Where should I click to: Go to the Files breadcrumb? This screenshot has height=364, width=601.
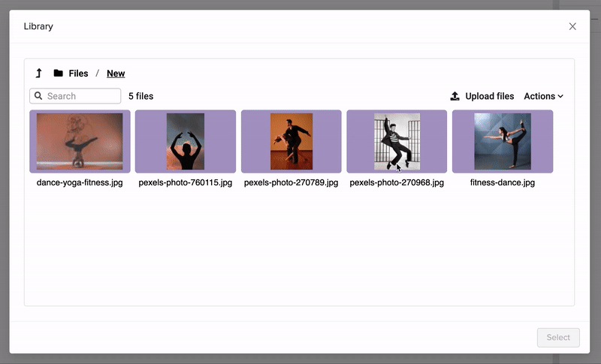(78, 74)
